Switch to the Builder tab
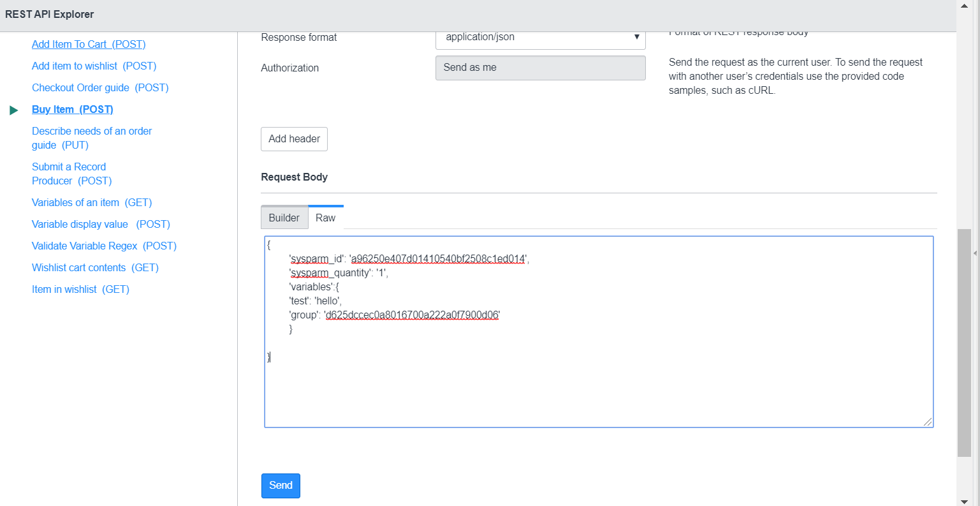This screenshot has height=506, width=980. click(x=284, y=217)
